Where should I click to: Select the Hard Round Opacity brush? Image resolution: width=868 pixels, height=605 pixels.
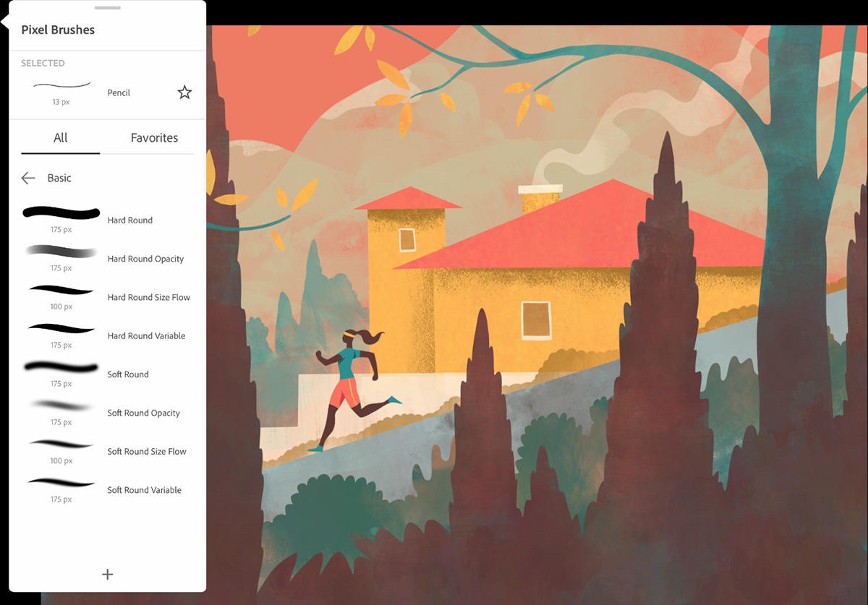click(107, 258)
